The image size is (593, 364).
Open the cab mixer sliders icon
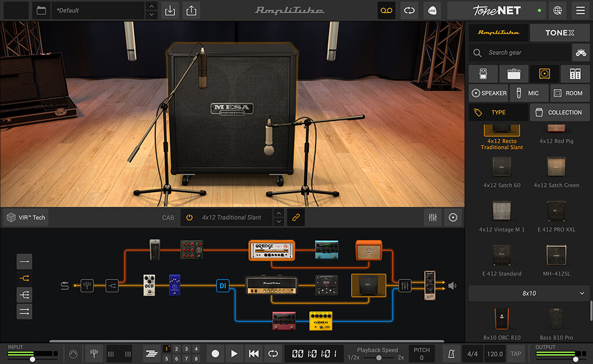click(433, 217)
